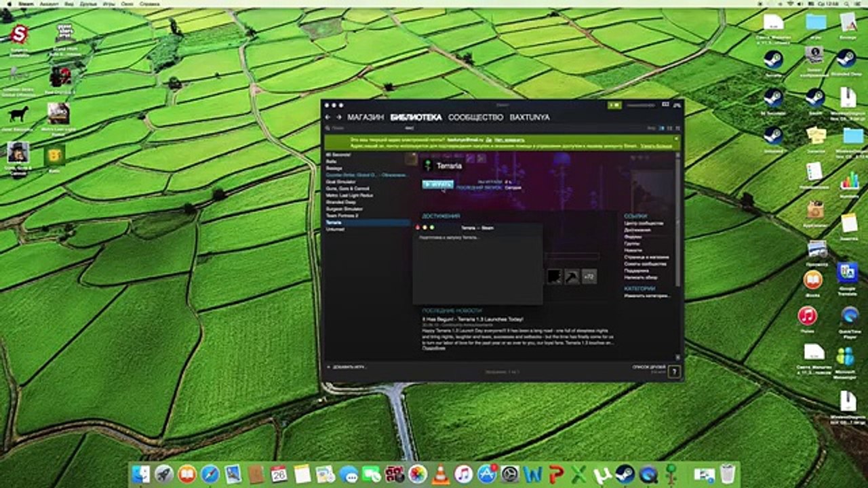The height and width of the screenshot is (488, 868).
Task: Click the +72 achievements thumbnail
Action: coord(589,277)
